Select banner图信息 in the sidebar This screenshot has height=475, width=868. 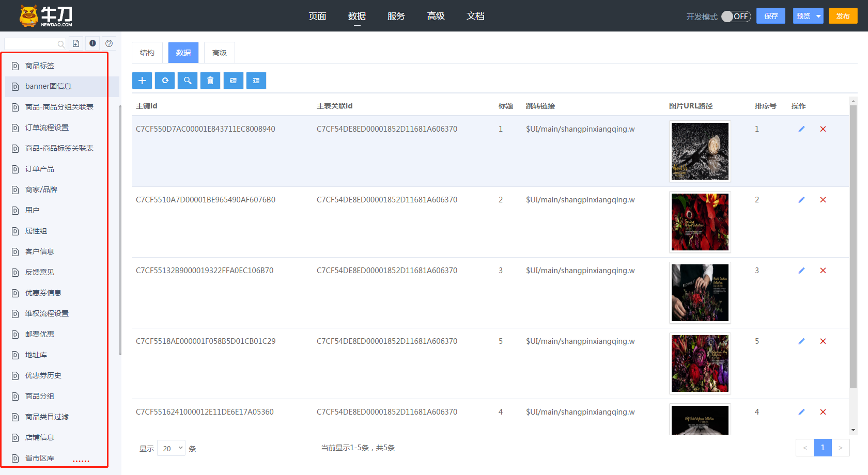tap(62, 86)
